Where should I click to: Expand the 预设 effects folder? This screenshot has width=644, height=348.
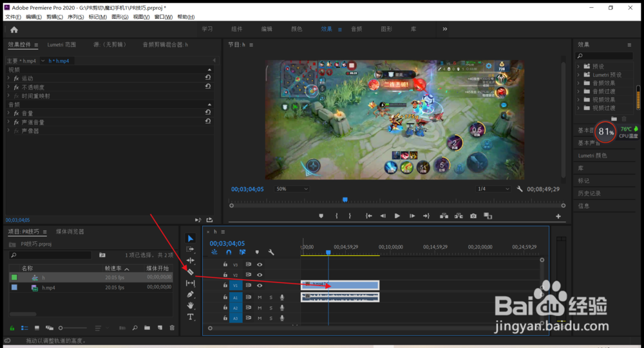pos(579,66)
